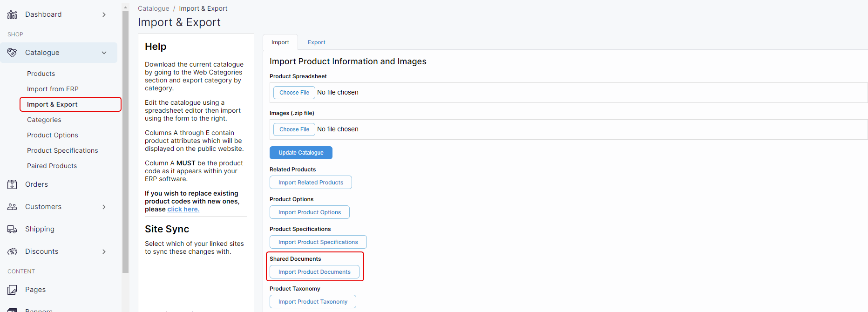Open Paired Products
This screenshot has width=868, height=312.
pyautogui.click(x=52, y=166)
